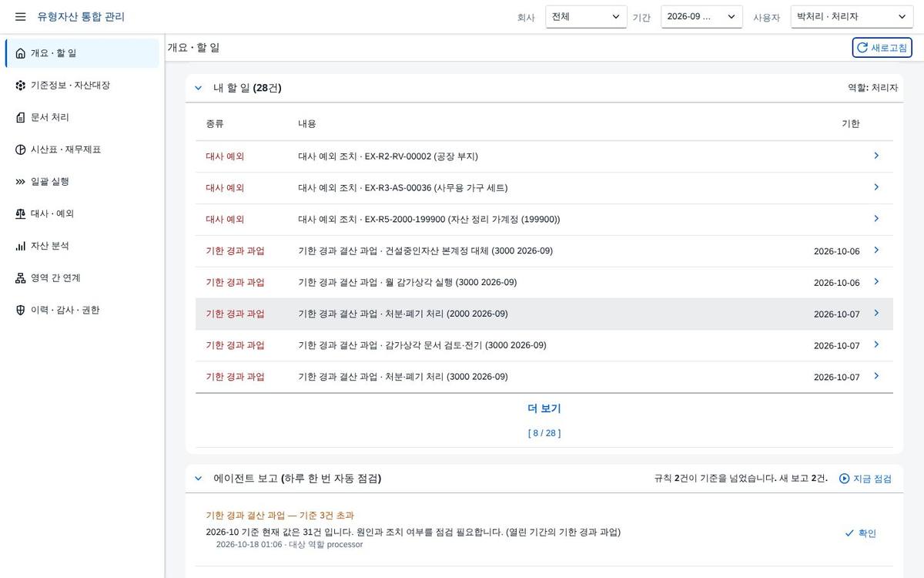Click the 일괄 실행 triple-arrow icon
The image size is (924, 578).
tap(20, 182)
